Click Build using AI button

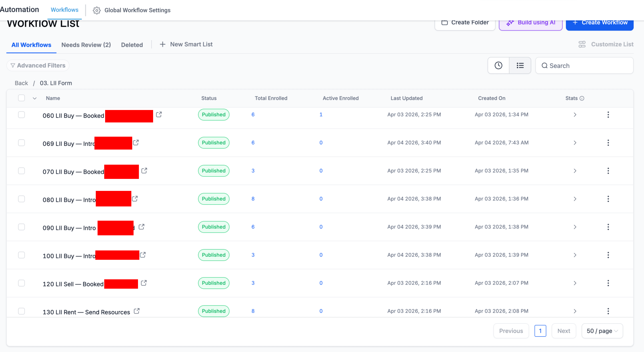(x=530, y=23)
